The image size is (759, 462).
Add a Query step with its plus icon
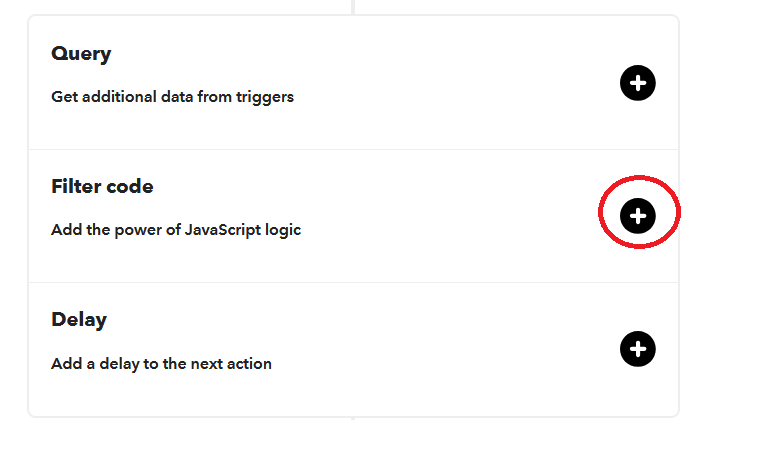point(637,83)
